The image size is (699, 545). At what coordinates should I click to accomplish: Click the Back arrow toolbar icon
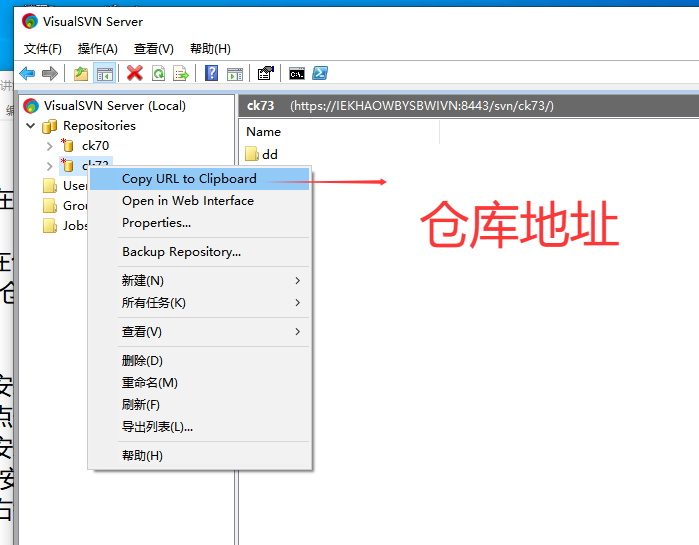point(27,74)
